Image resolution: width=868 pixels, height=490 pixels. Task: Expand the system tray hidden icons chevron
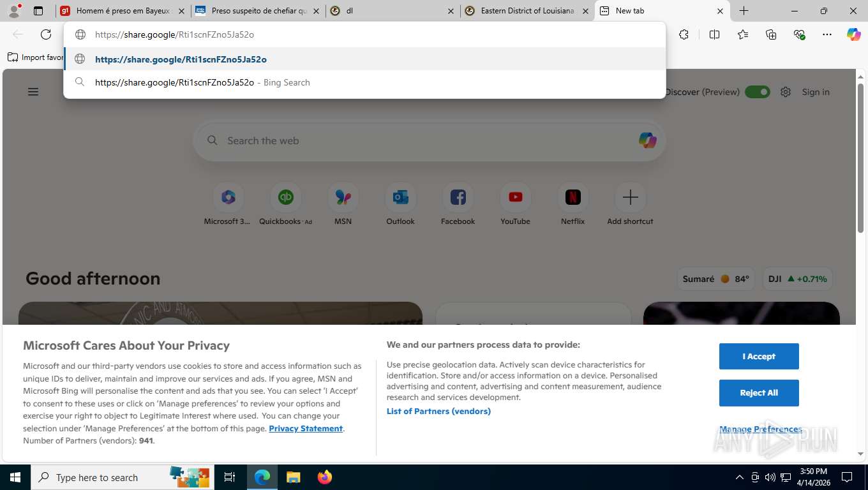pos(740,477)
